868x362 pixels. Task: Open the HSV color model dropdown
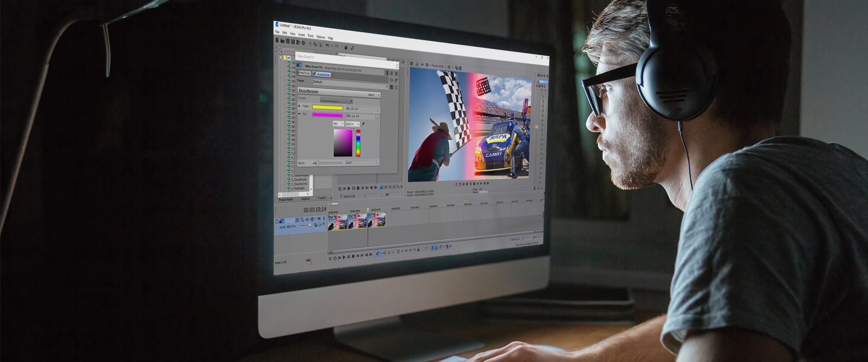click(x=338, y=124)
